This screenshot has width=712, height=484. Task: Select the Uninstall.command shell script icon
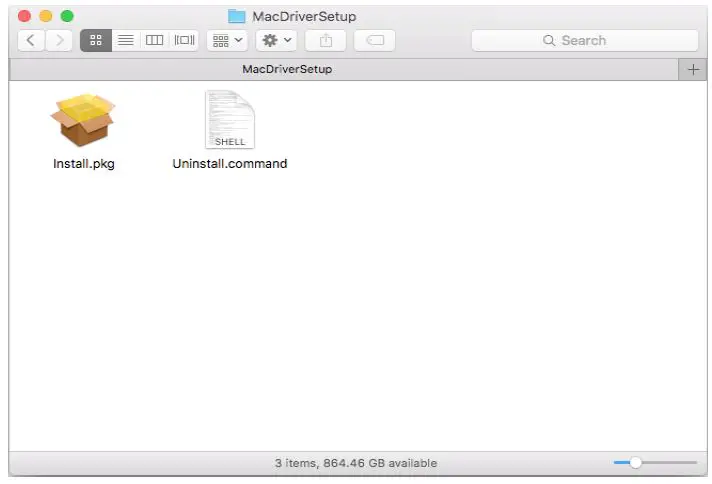click(230, 120)
